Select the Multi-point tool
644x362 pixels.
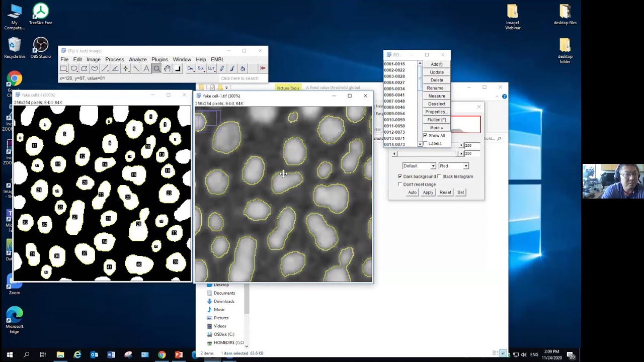pos(126,68)
